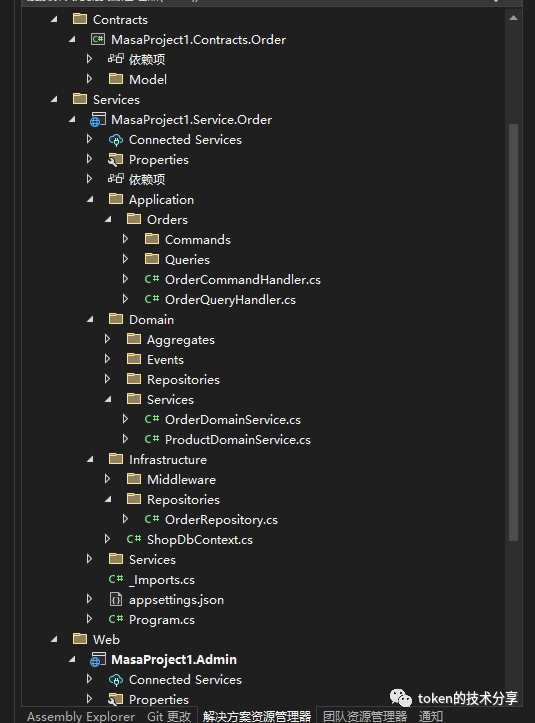Select the Infrastructure folder label
The image size is (535, 723).
tap(168, 460)
